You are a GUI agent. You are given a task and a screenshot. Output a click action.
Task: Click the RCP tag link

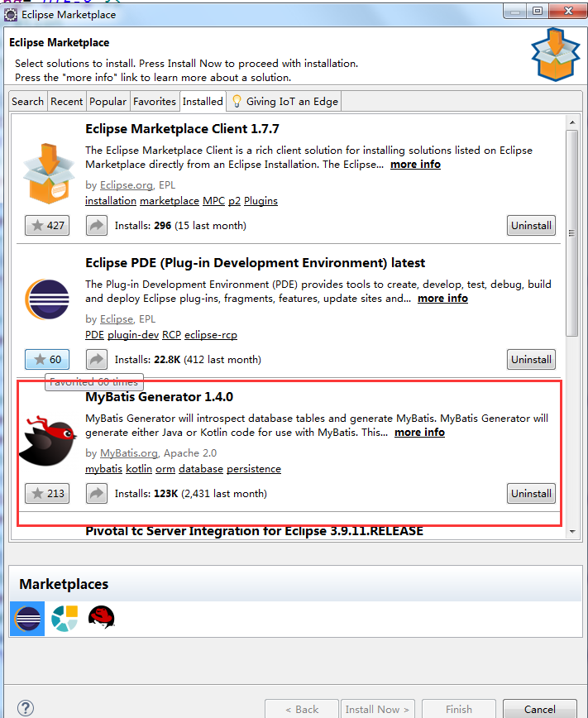click(x=172, y=335)
